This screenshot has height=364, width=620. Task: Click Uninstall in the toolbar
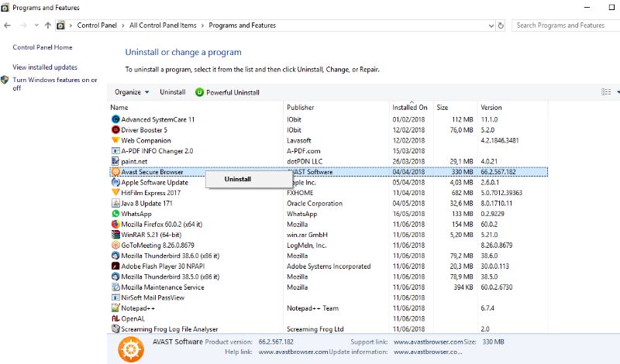(172, 92)
